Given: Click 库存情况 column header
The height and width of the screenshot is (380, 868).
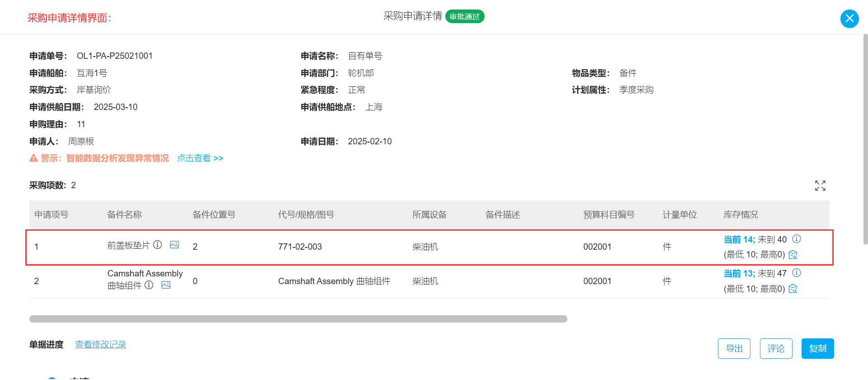Looking at the screenshot, I should point(741,214).
